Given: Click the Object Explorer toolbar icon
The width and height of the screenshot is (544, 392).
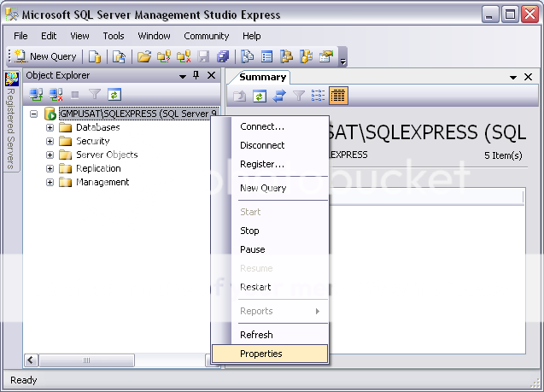Looking at the screenshot, I should point(287,56).
